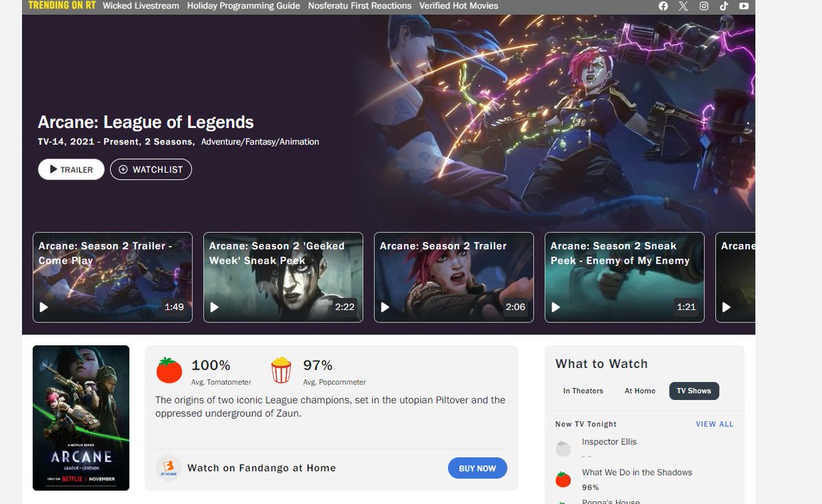Click the 96% score for What We Do in the Shadows

click(x=590, y=488)
